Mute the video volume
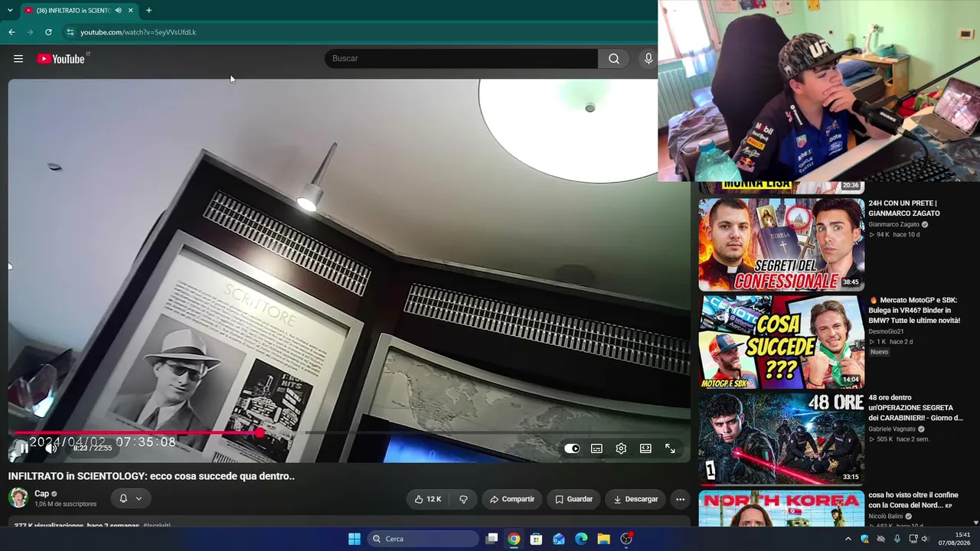This screenshot has width=980, height=551. 51,448
